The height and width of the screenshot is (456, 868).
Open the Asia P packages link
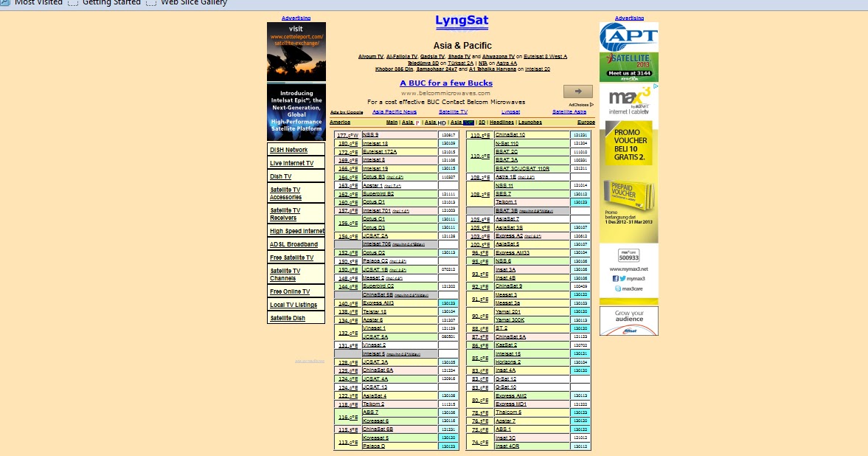point(410,122)
